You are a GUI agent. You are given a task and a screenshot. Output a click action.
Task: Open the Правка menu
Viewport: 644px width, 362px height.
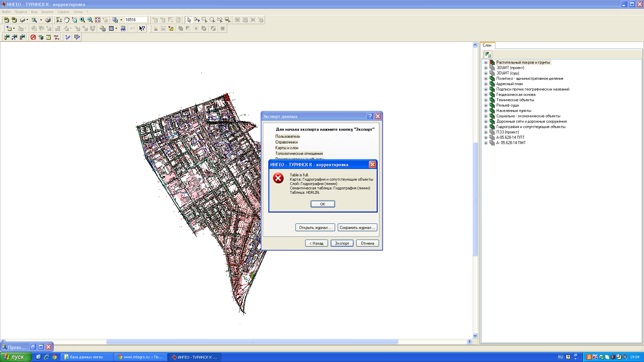(20, 12)
